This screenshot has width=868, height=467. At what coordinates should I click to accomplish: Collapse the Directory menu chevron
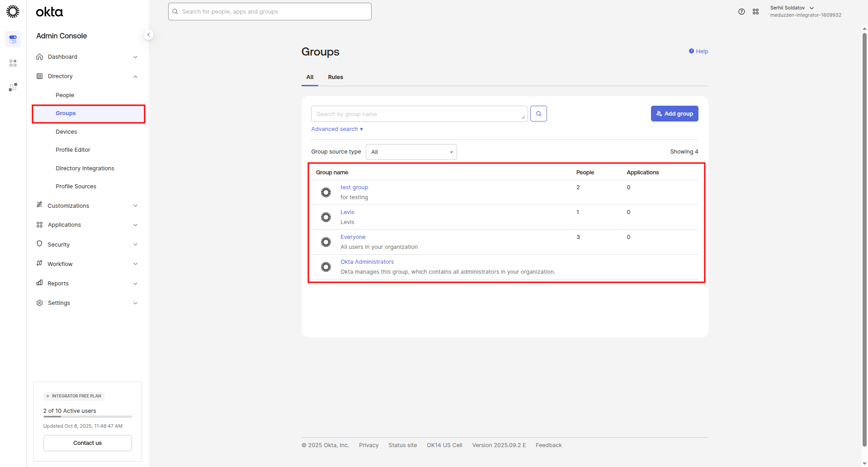click(x=135, y=76)
